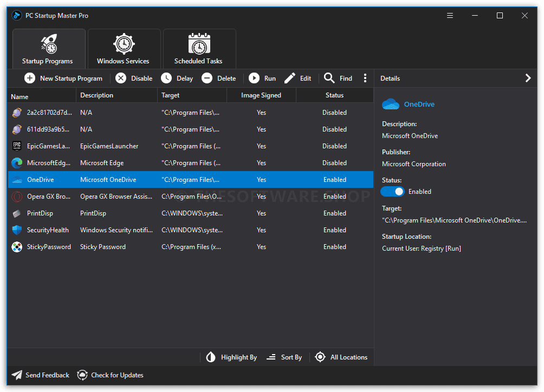Click the Find button label

(346, 79)
